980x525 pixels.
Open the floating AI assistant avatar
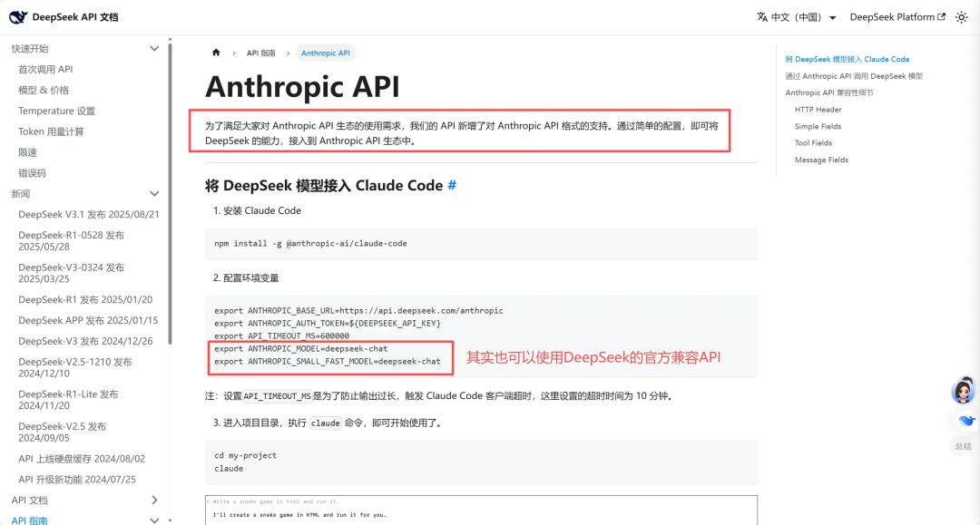tap(964, 392)
